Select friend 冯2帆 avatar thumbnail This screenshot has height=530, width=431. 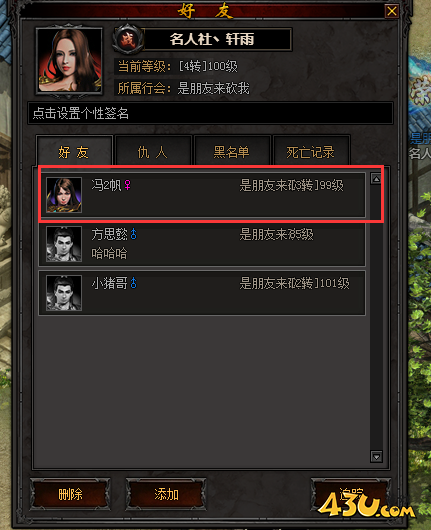64,195
